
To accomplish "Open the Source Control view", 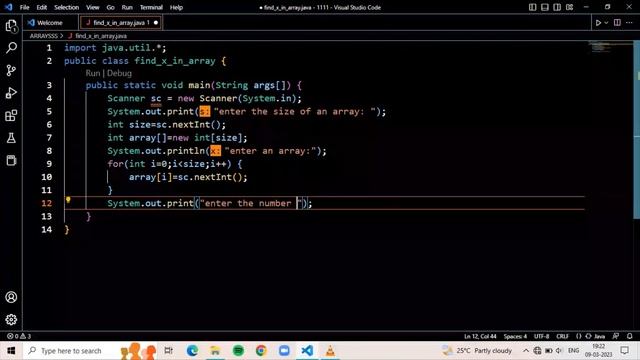I will point(11,71).
